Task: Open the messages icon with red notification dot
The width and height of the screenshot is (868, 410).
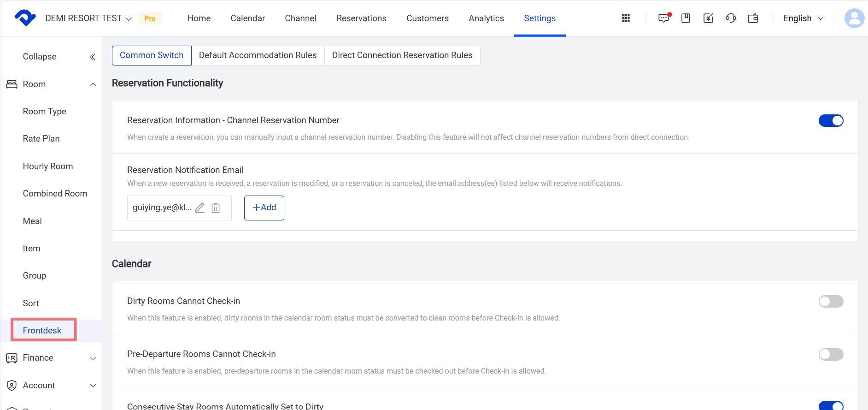Action: 664,18
